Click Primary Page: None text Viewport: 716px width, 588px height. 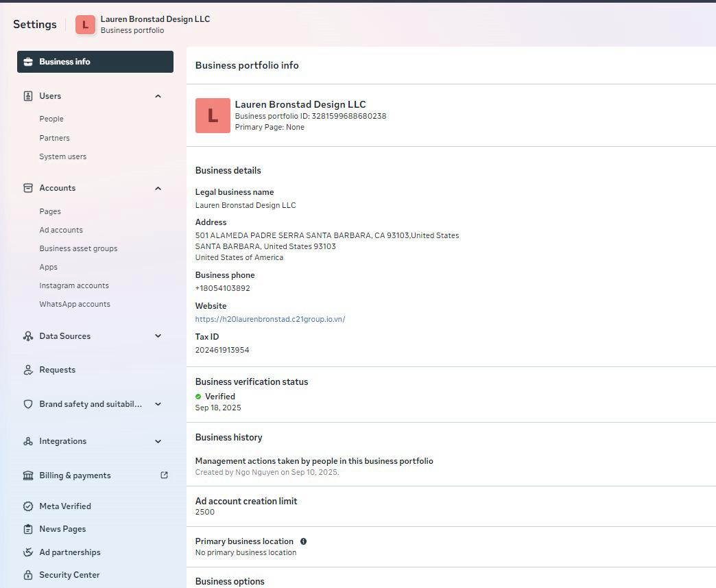coord(270,127)
